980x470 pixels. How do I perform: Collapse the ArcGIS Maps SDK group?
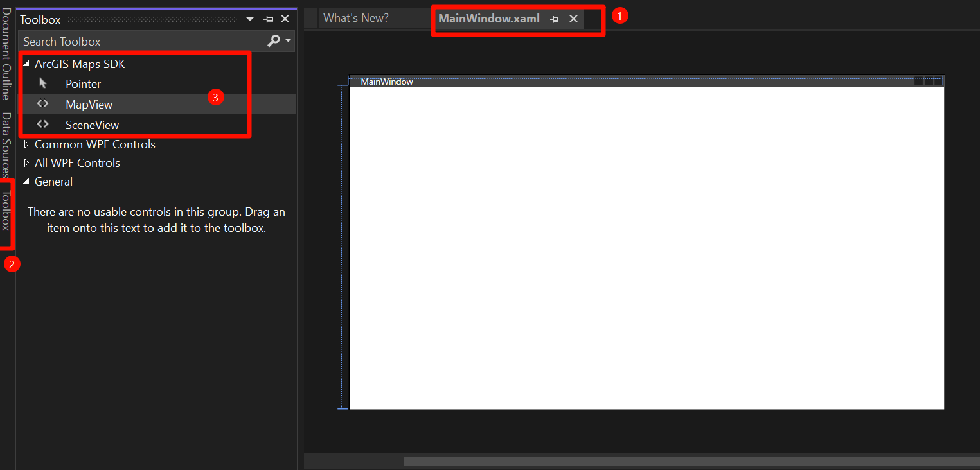[26, 64]
